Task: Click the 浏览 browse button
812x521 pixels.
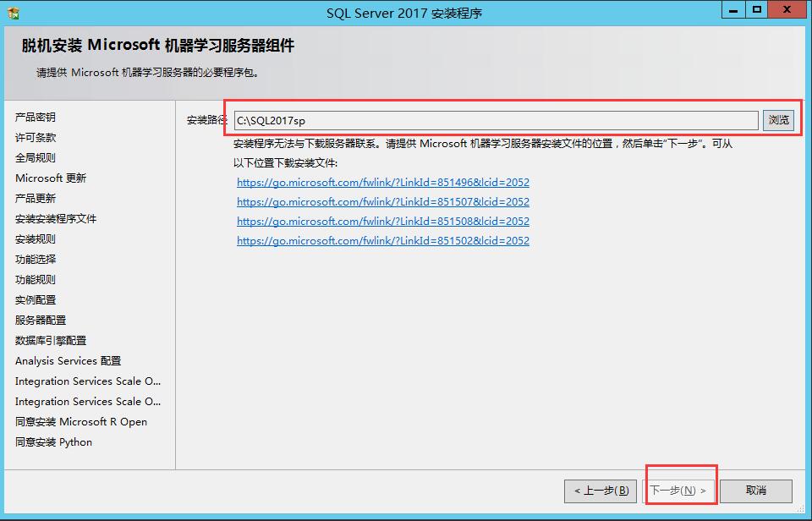Action: [x=778, y=120]
